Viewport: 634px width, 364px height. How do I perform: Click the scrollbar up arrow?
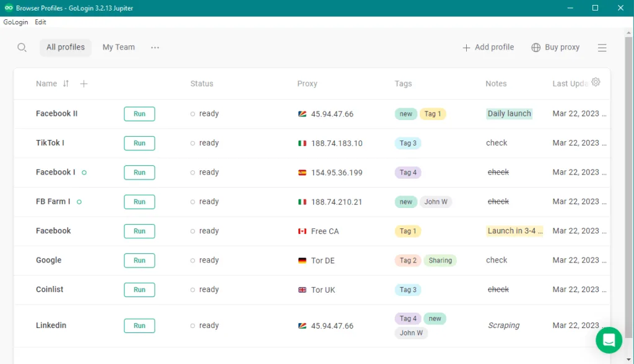pos(628,32)
